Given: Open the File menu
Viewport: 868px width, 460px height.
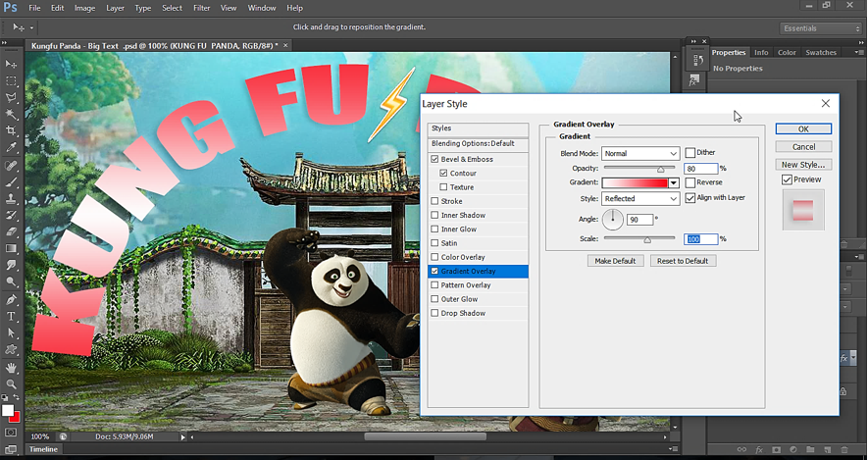Looking at the screenshot, I should click(x=34, y=8).
